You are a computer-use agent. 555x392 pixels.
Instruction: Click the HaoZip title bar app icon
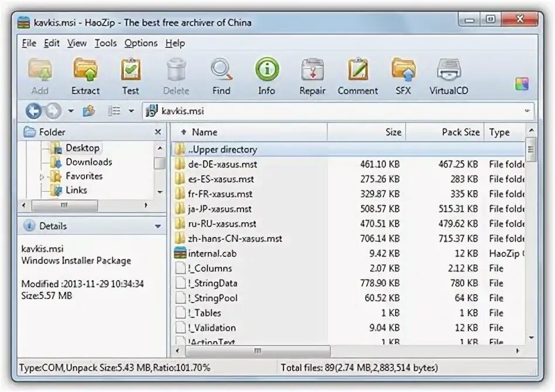tap(24, 23)
